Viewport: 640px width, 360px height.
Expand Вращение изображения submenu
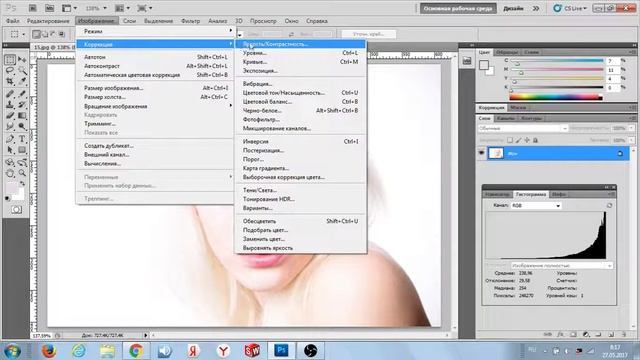155,106
